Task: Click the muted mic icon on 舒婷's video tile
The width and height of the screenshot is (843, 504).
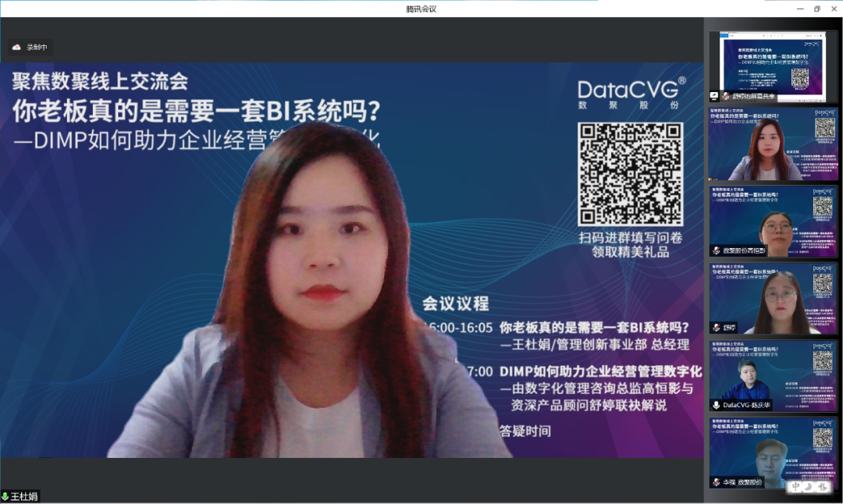Action: 716,327
